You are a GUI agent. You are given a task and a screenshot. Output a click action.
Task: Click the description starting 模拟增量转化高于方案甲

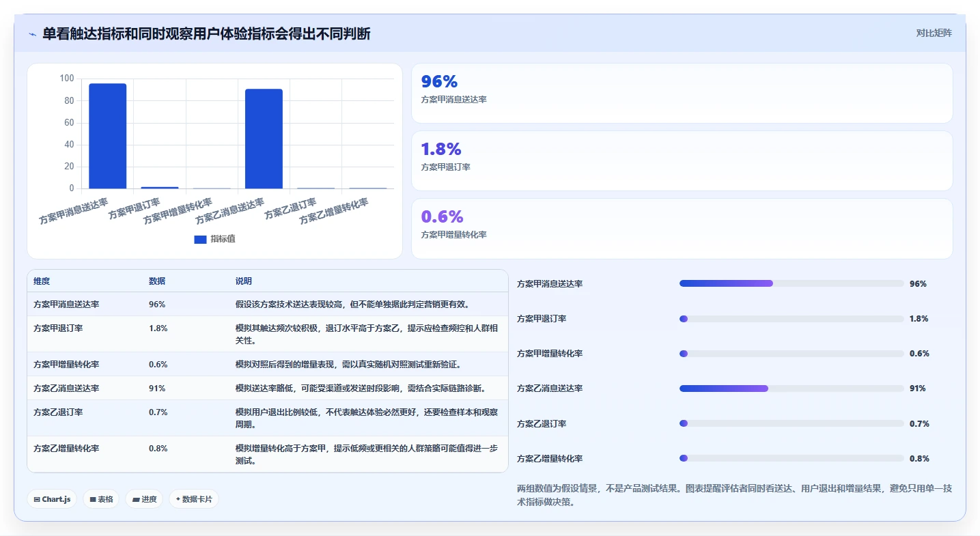click(x=367, y=455)
